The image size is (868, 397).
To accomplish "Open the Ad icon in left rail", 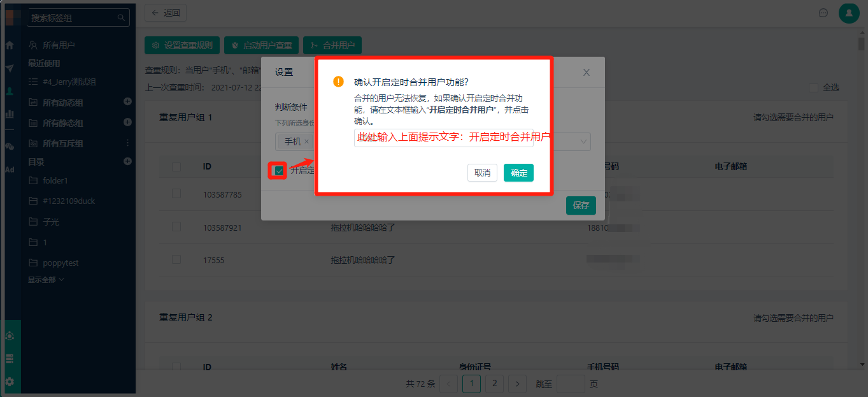I will (10, 170).
